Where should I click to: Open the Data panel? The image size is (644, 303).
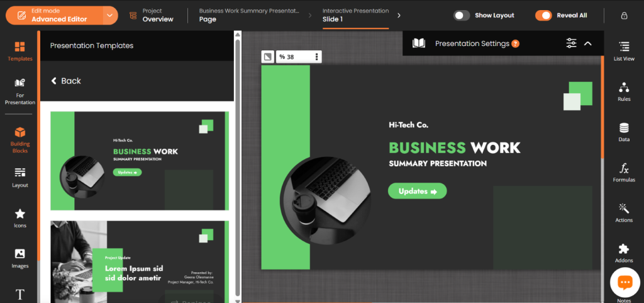point(624,132)
